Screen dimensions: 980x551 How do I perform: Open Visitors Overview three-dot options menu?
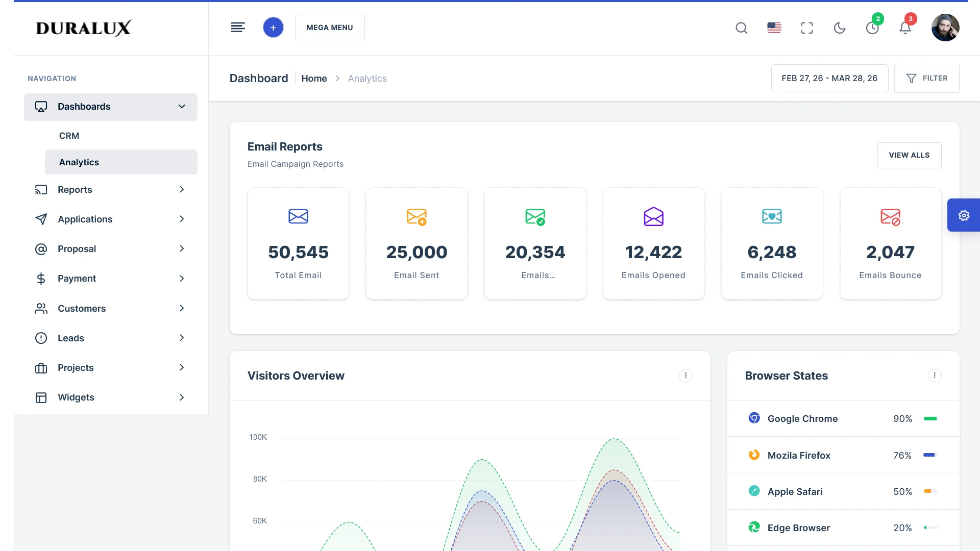(685, 375)
